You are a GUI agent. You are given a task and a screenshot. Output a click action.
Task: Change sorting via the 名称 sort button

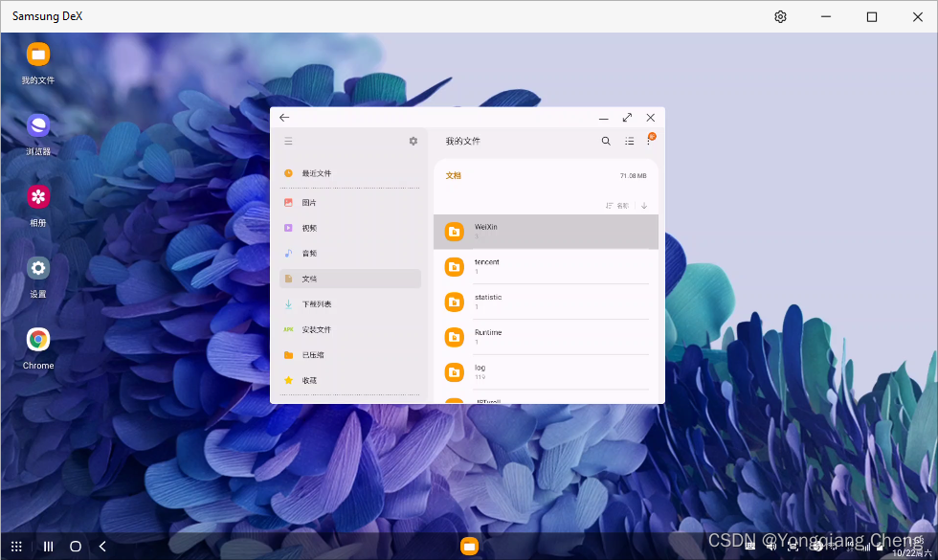point(617,205)
